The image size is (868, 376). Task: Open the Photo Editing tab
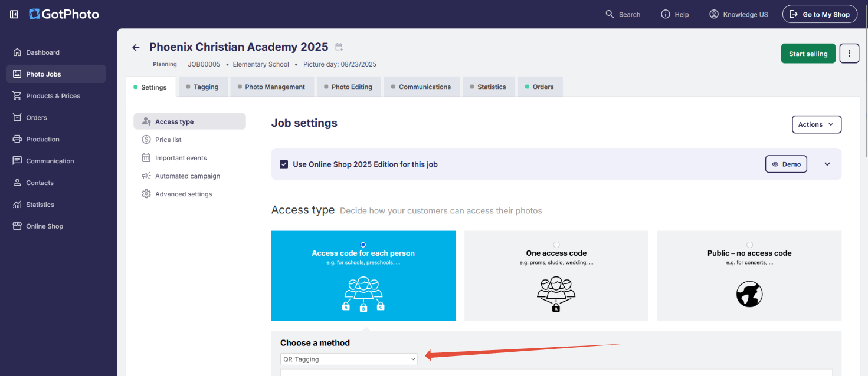coord(349,87)
